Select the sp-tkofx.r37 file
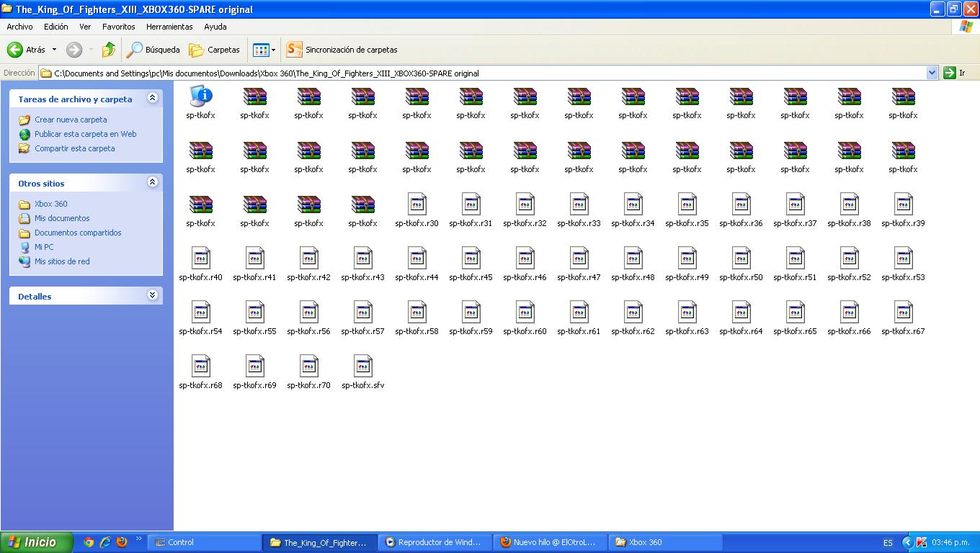The image size is (980, 553). 795,210
